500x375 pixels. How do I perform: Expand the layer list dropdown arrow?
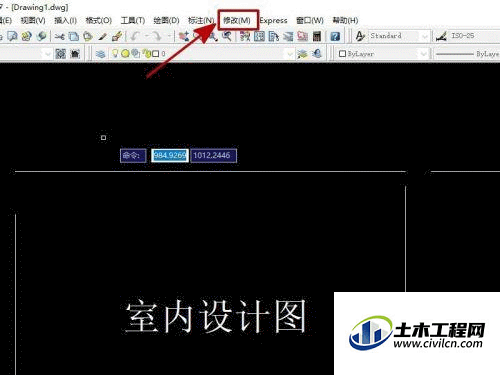[290, 54]
